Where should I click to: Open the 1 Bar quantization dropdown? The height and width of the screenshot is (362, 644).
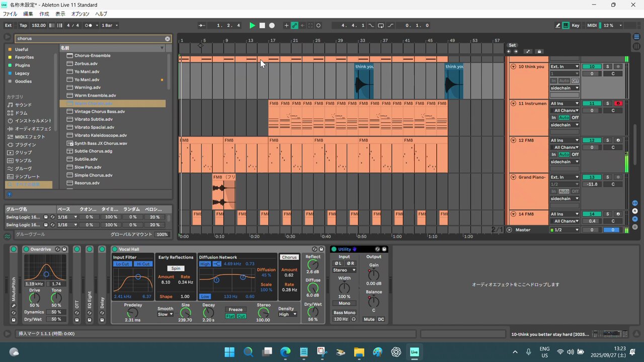click(x=110, y=26)
